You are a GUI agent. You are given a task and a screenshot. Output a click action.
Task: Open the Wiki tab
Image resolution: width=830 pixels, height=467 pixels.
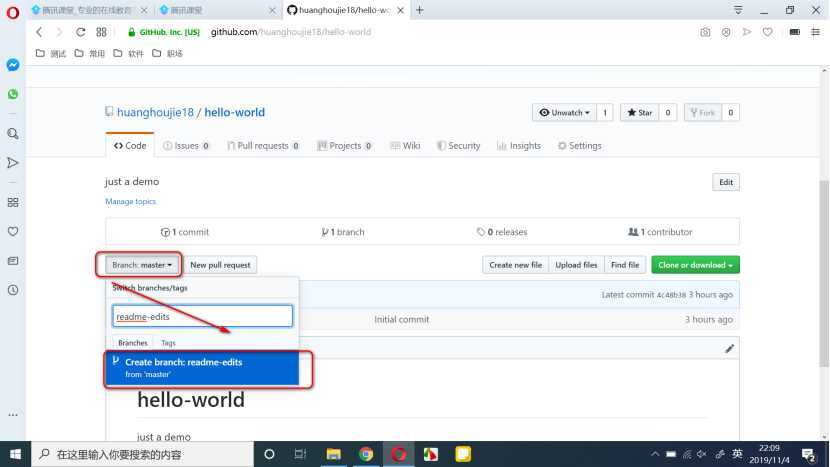click(405, 146)
